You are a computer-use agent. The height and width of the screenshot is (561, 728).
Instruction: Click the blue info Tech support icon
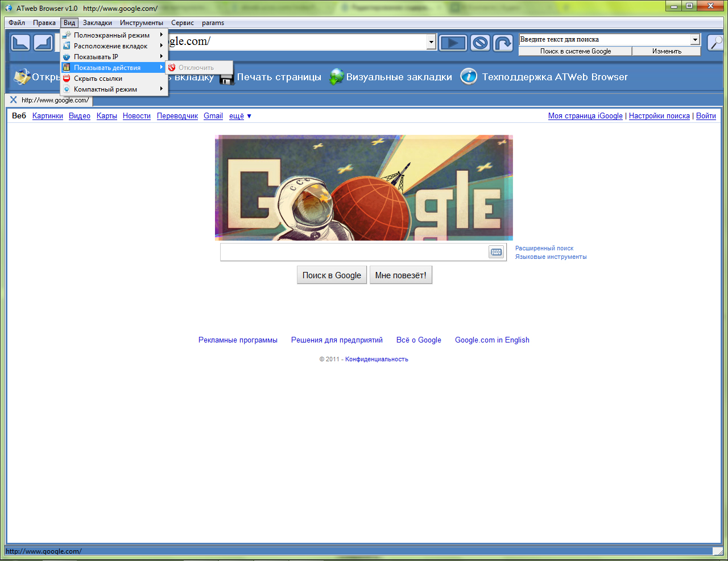469,76
